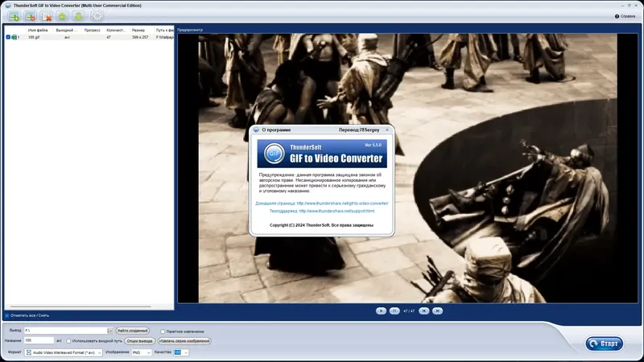Open the Справка help icon
The image size is (644, 362).
point(617,16)
